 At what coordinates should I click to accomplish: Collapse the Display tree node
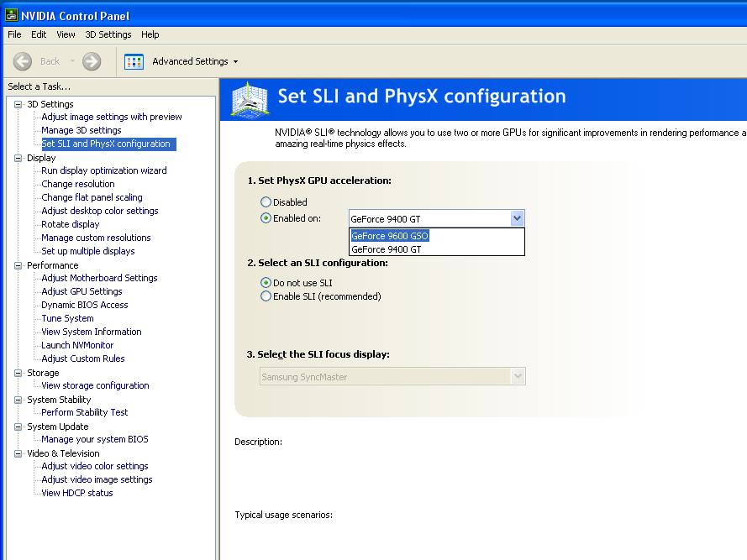(x=18, y=158)
